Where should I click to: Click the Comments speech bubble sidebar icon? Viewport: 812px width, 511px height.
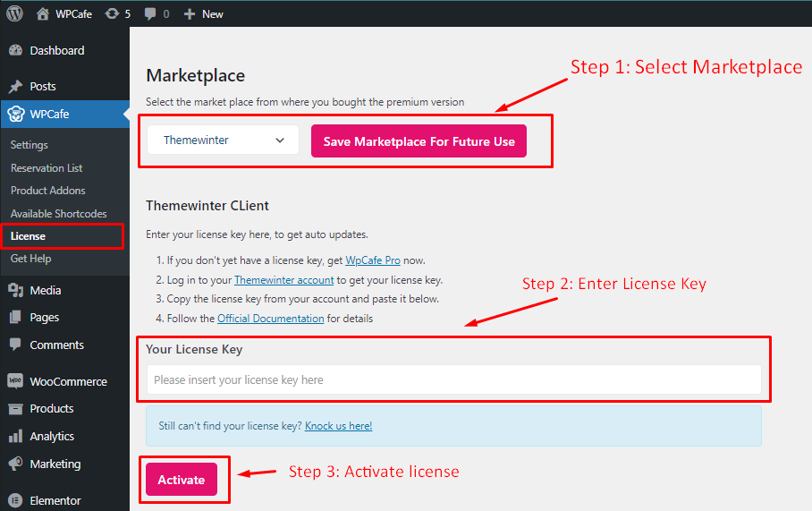click(15, 345)
